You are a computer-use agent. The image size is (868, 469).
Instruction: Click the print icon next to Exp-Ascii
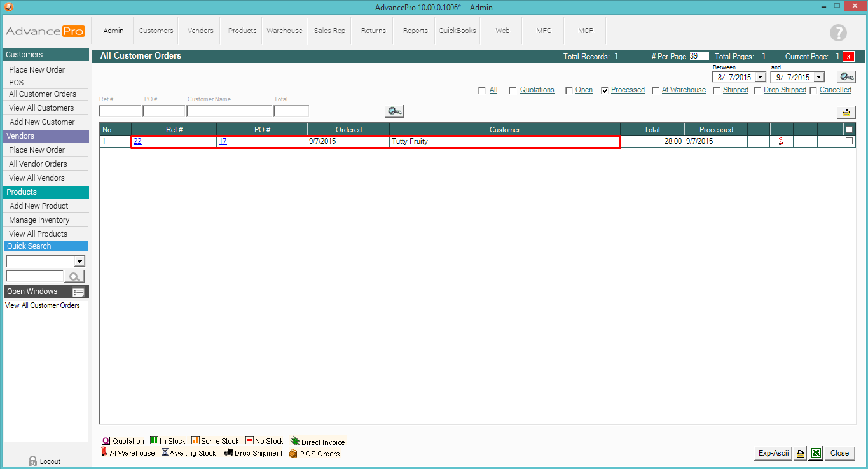click(801, 453)
